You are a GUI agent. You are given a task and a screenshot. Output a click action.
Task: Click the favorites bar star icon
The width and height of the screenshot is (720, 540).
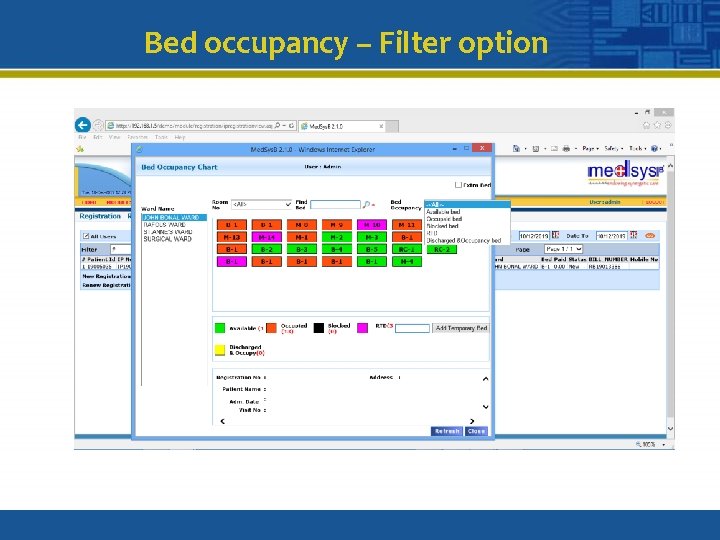point(80,149)
